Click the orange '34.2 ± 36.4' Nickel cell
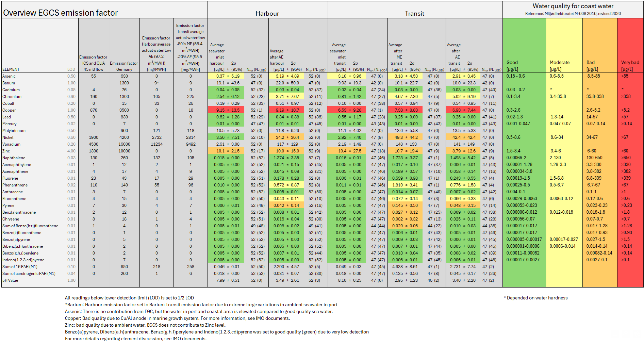The width and height of the screenshot is (644, 344). coord(286,137)
